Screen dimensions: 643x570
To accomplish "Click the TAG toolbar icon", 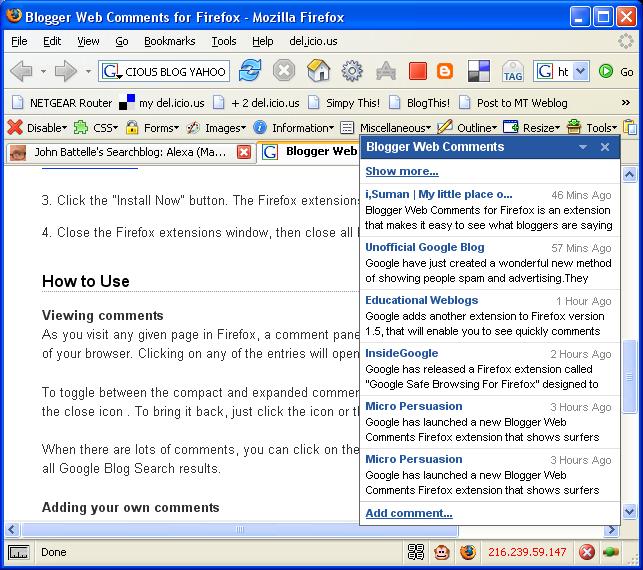I will pyautogui.click(x=513, y=71).
